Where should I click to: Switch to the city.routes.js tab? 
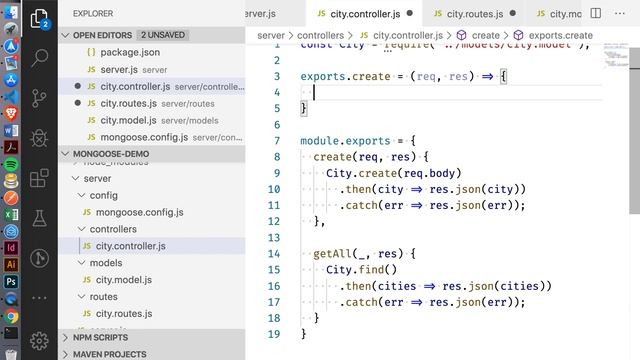click(x=474, y=14)
